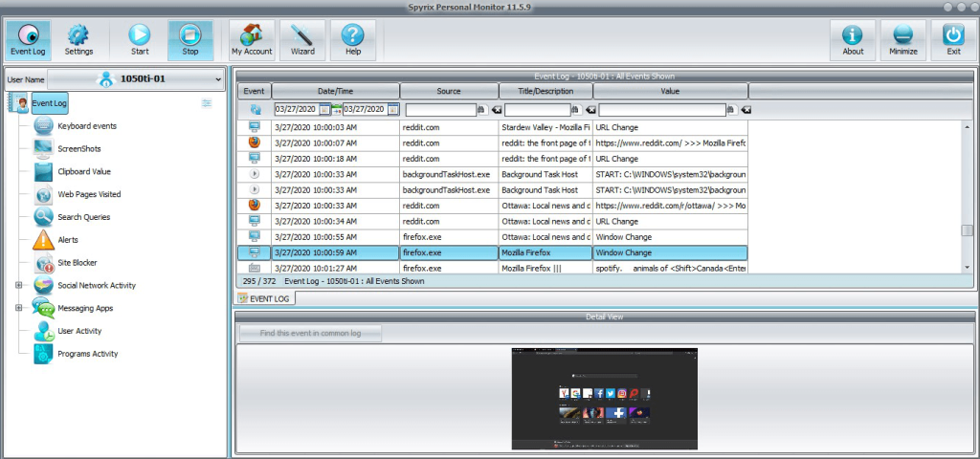Viewport: 980px width, 459px height.
Task: Select the 10:01:27 AM keyboard event row
Action: 493,268
